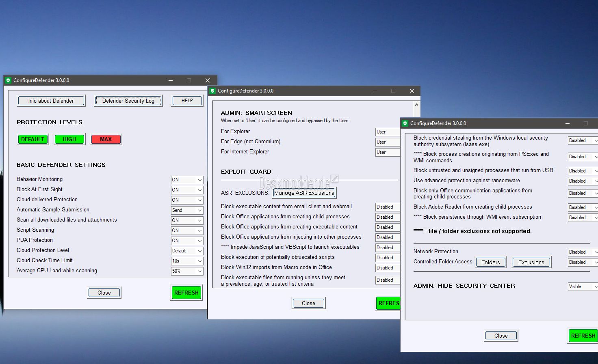The height and width of the screenshot is (364, 598).
Task: Apply the DEFAULT protection level
Action: tap(33, 139)
